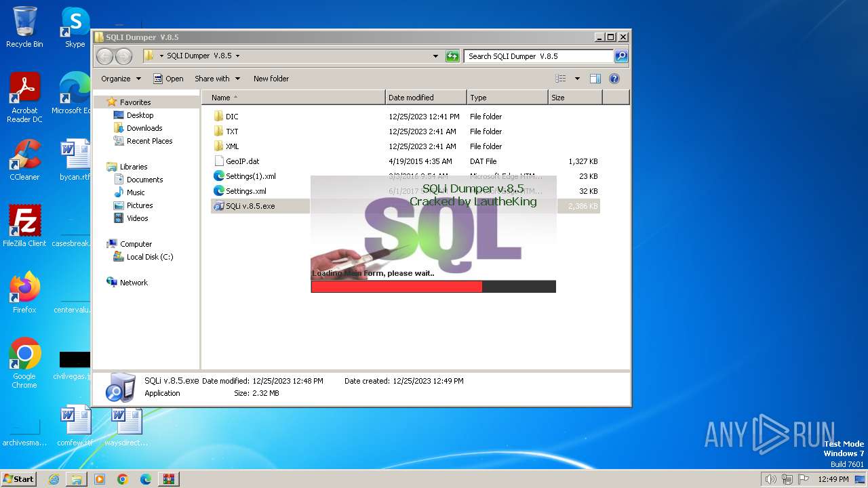Click the taskbar clock showing 12:49 PM
This screenshot has height=488, width=868.
833,479
